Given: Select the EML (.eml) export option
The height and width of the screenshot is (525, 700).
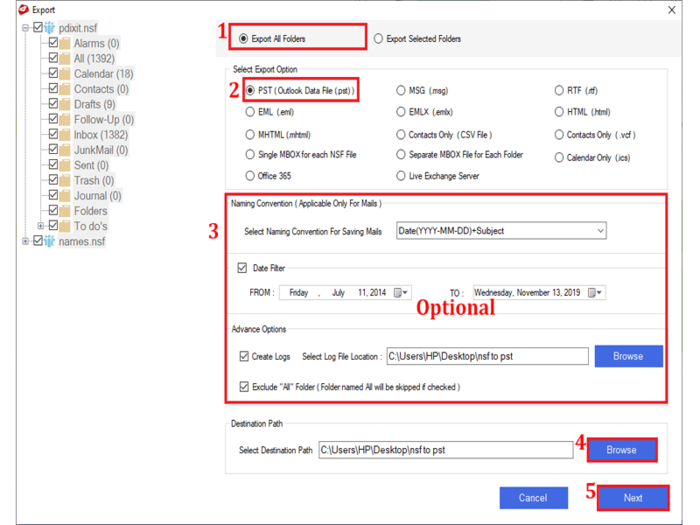Looking at the screenshot, I should pyautogui.click(x=250, y=112).
